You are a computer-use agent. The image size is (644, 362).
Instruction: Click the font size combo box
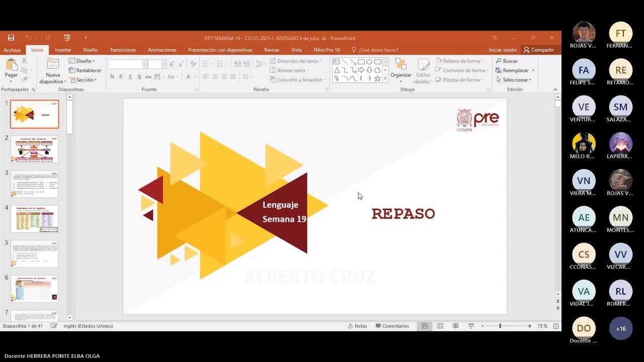click(157, 64)
